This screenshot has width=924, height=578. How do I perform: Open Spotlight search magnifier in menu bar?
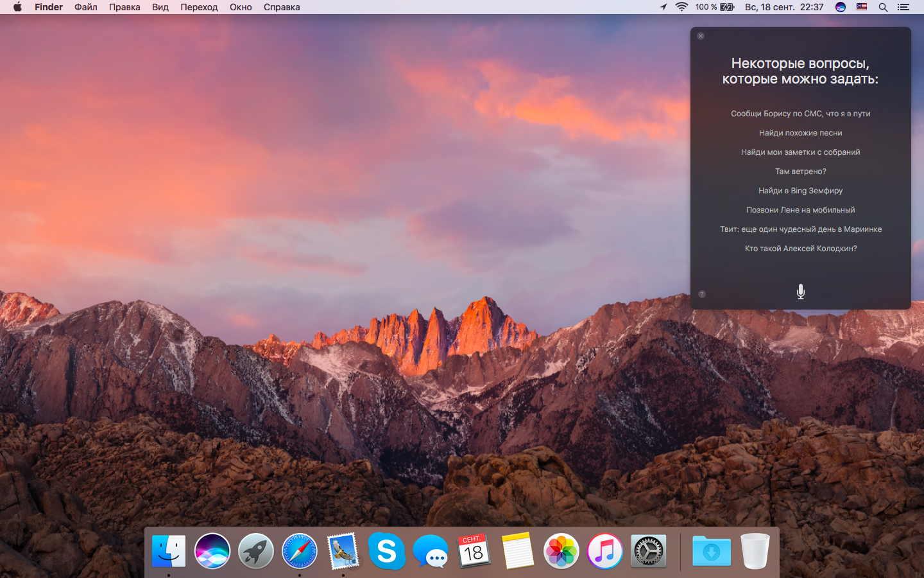coord(883,7)
